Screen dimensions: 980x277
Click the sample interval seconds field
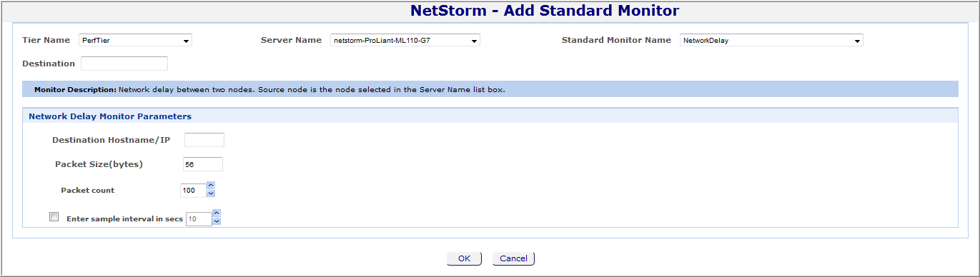tap(199, 219)
